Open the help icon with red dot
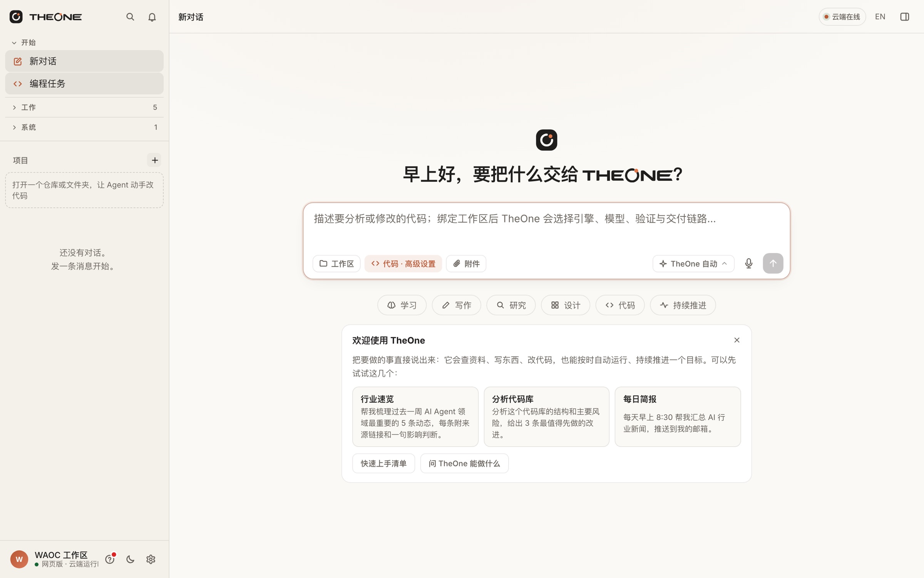This screenshot has height=578, width=924. (110, 559)
